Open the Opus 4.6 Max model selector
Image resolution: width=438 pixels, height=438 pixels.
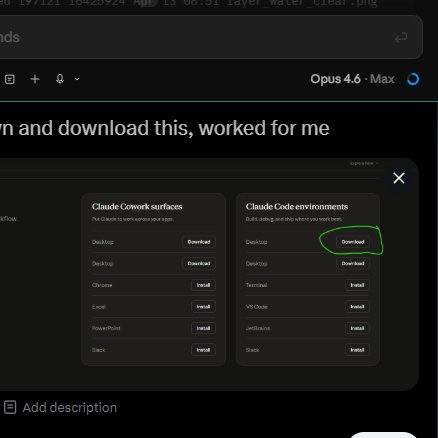352,79
